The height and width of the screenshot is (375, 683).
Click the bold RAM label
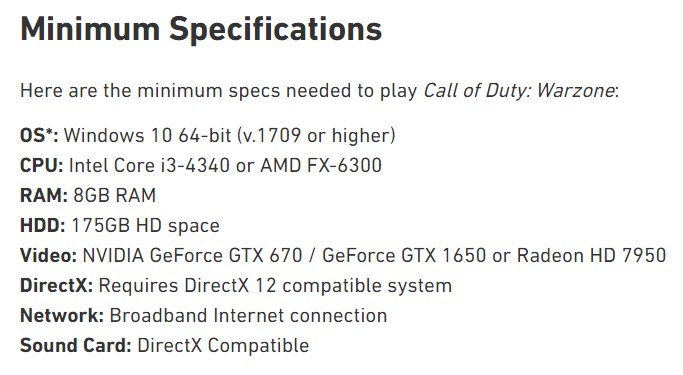point(44,196)
